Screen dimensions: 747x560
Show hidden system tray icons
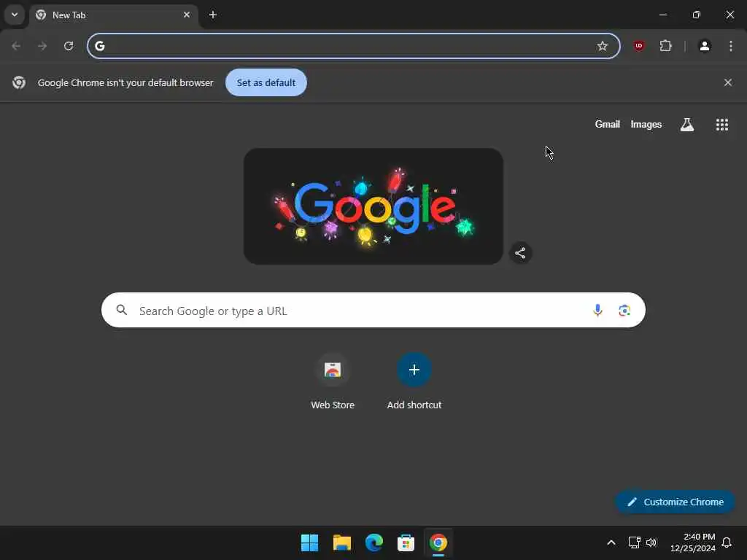tap(611, 542)
